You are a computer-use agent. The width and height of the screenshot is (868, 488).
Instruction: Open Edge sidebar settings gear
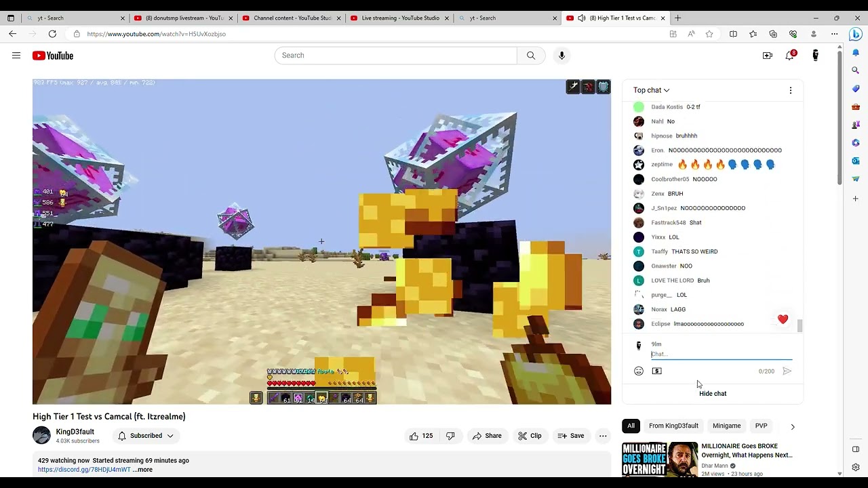[856, 467]
